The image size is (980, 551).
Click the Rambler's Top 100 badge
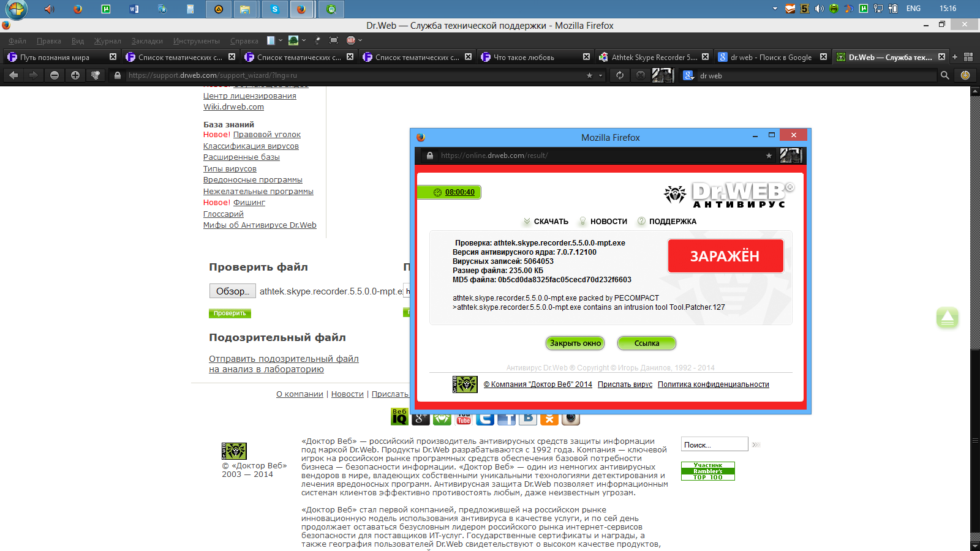(x=707, y=471)
